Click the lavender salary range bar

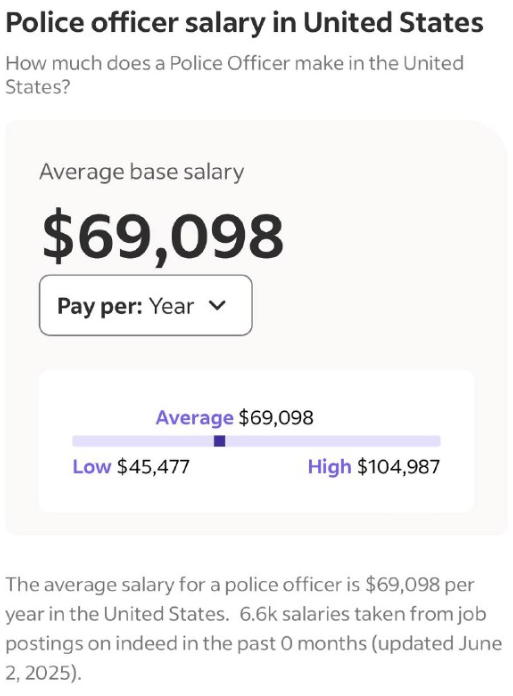(x=256, y=441)
